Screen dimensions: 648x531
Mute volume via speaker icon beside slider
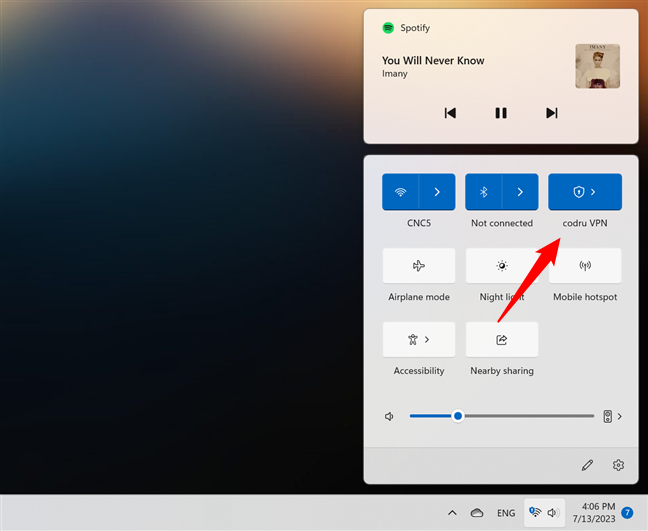389,416
